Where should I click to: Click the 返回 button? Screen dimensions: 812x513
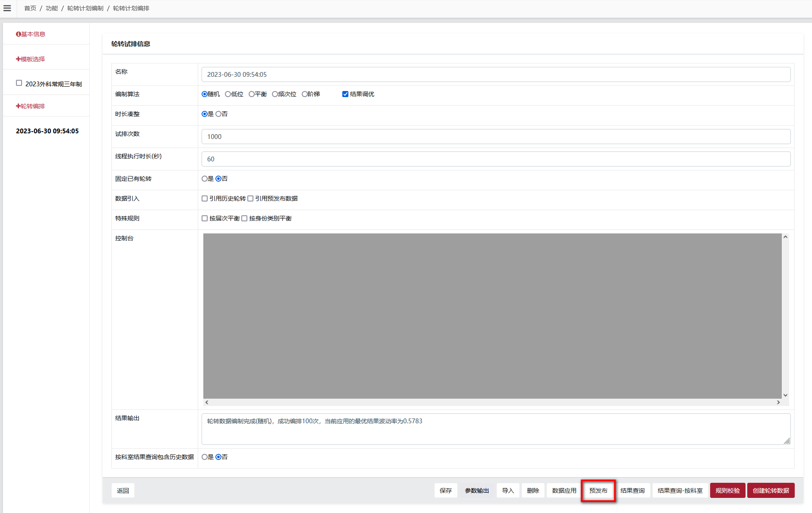pos(123,491)
